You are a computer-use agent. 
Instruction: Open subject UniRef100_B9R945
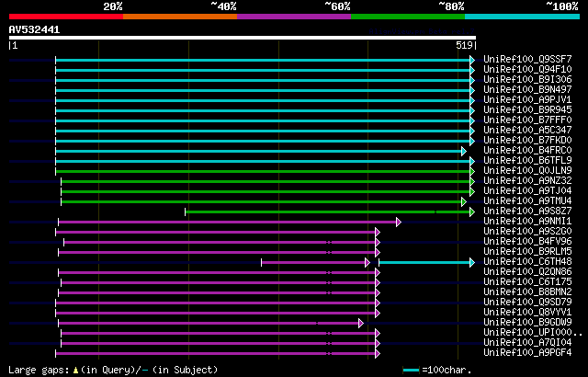(x=527, y=110)
